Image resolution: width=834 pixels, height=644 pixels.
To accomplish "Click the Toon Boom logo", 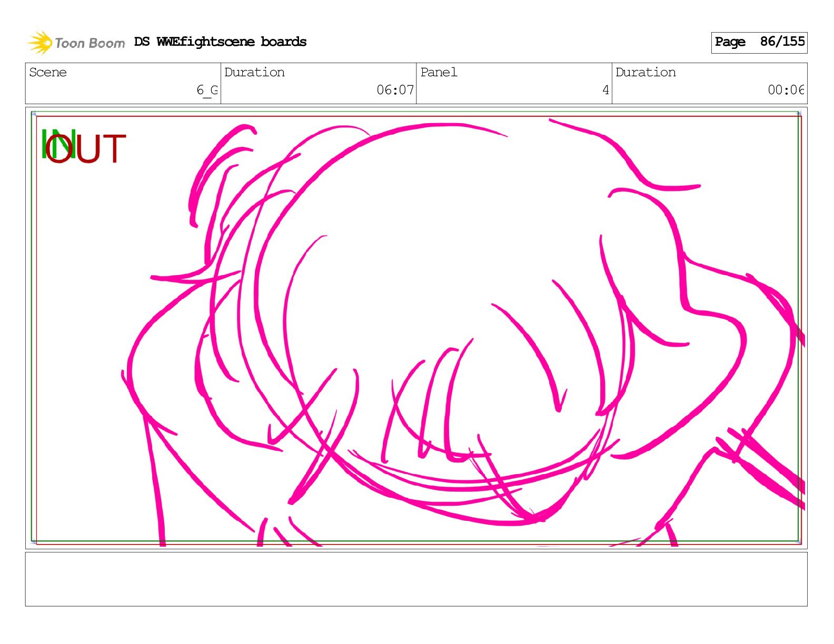I will (x=76, y=43).
